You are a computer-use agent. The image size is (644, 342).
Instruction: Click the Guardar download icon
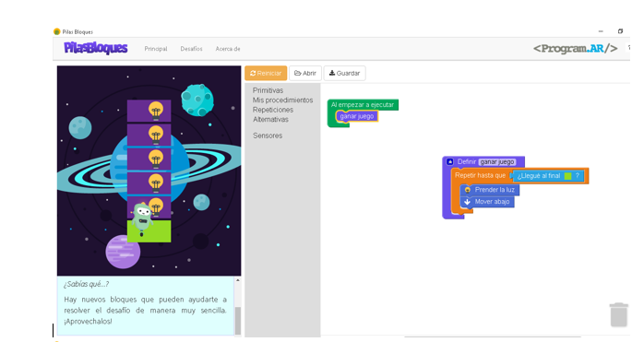[x=332, y=73]
